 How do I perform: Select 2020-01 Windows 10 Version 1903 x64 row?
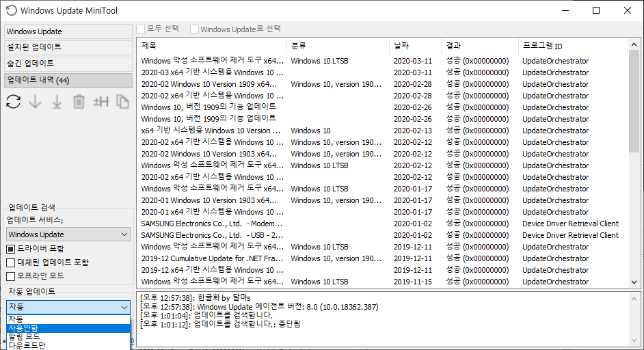(382, 200)
